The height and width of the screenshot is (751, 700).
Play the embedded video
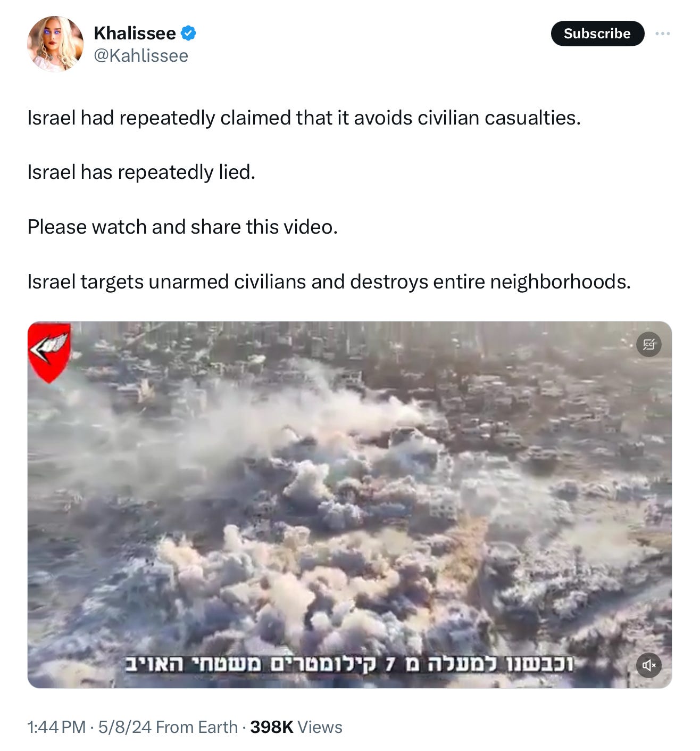pos(349,505)
